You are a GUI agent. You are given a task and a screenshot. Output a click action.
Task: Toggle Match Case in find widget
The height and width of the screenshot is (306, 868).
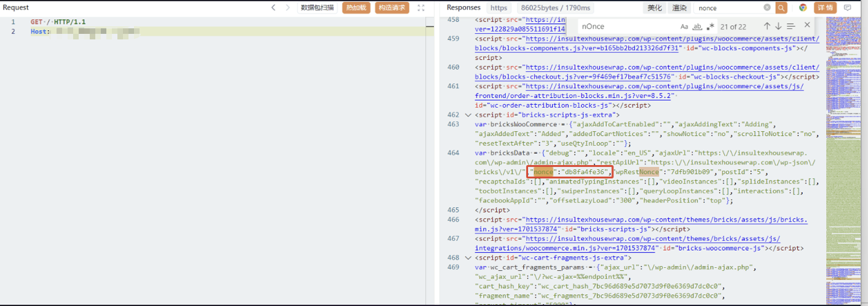684,26
